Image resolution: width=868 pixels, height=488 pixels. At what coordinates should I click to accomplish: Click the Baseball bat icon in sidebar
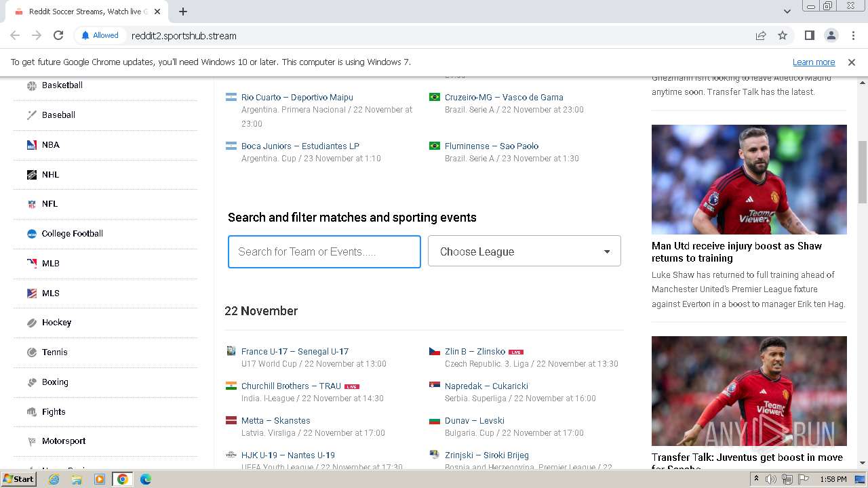click(x=32, y=115)
